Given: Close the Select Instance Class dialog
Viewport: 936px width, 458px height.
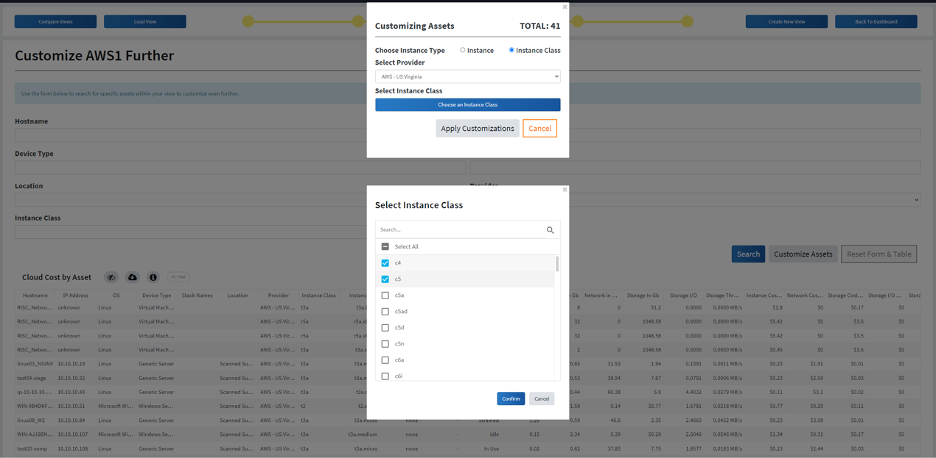Looking at the screenshot, I should (x=564, y=189).
